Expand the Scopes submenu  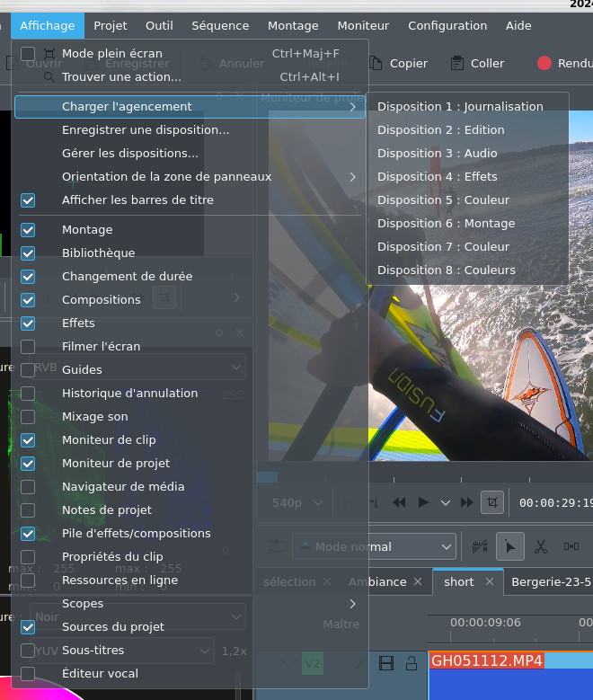coord(190,604)
